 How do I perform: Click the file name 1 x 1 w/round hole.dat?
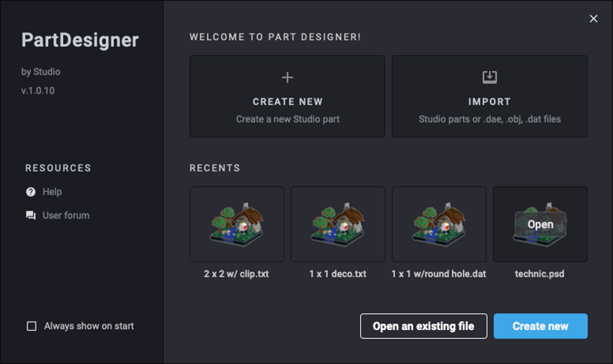[x=439, y=274]
